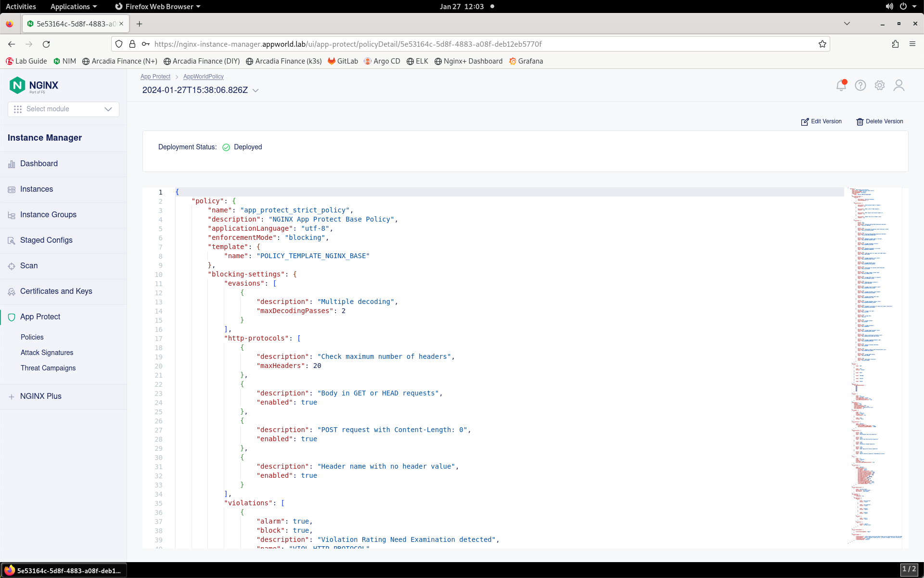
Task: Click the Instances sidebar icon
Action: (12, 190)
